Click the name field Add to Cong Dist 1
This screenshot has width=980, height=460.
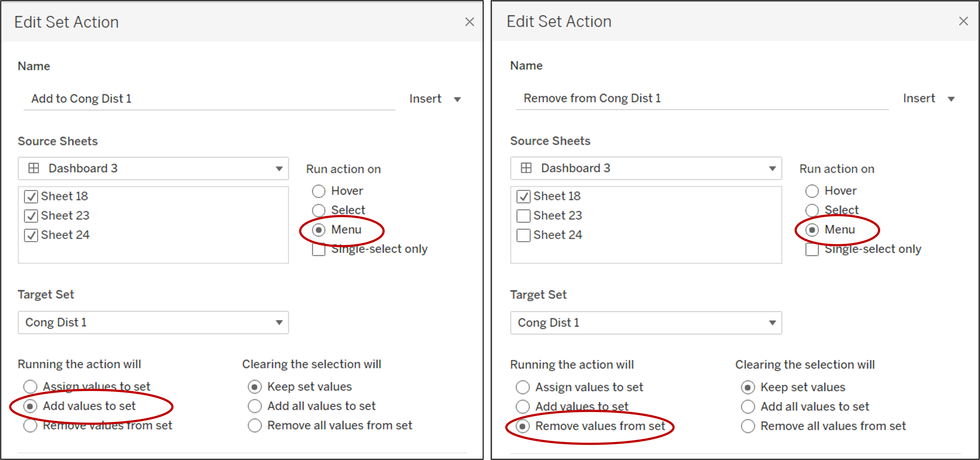(x=209, y=99)
